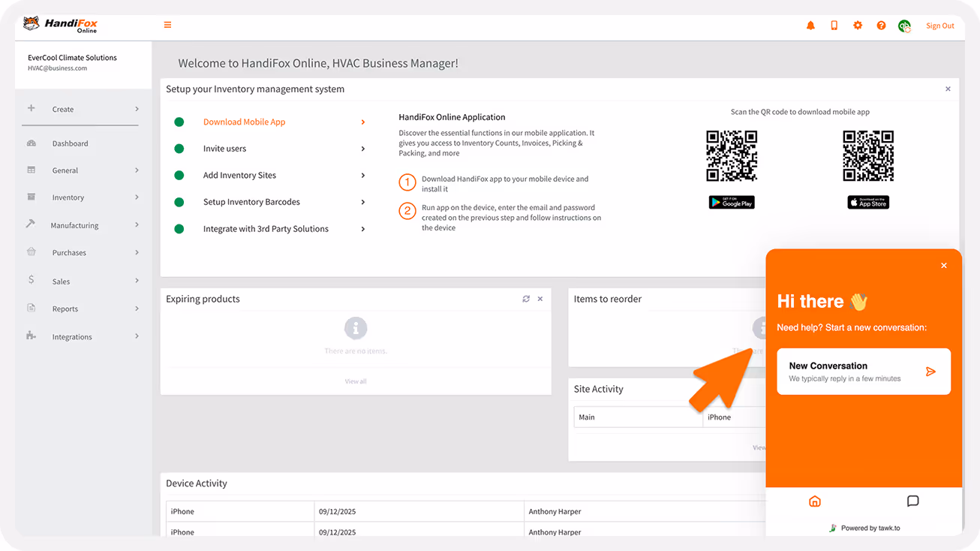Open the notifications bell icon
The height and width of the screenshot is (551, 980).
click(810, 26)
